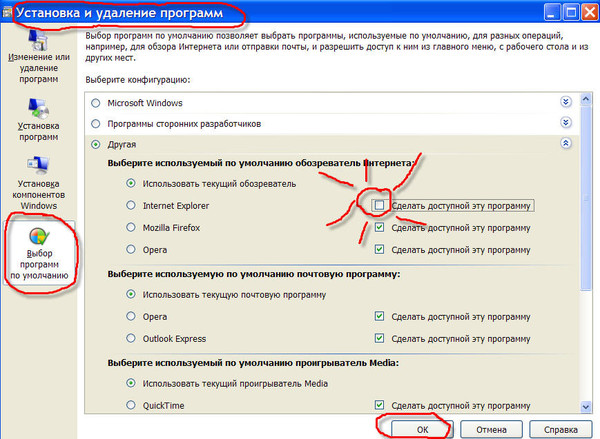Screen dimensions: 600x439
Task: Enable access checkbox for Internet Explorer
Action: pos(379,206)
